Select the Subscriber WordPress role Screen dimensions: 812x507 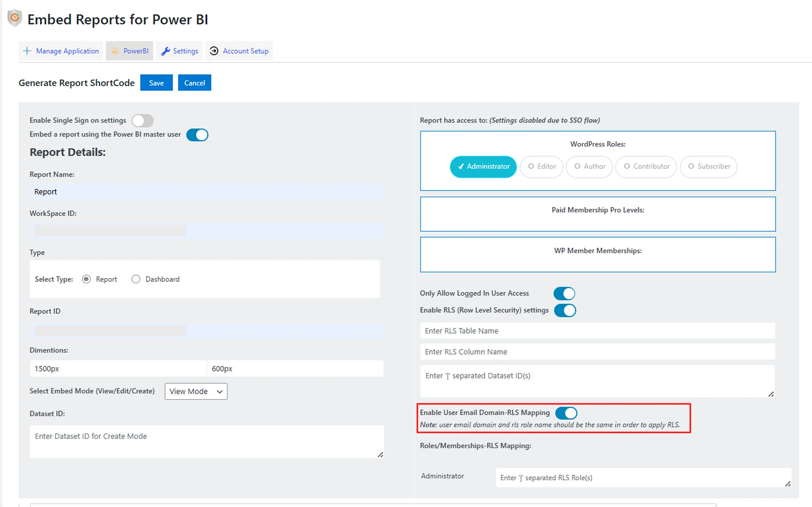709,166
